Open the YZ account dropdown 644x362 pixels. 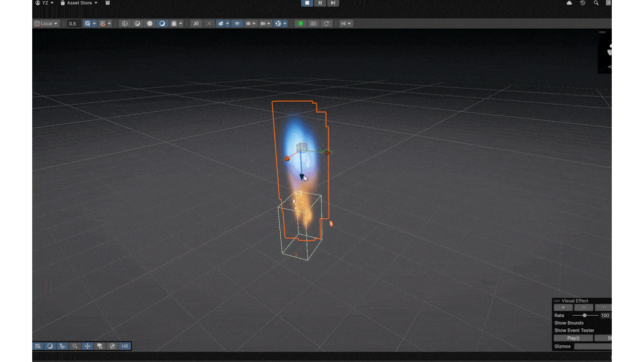[x=45, y=3]
